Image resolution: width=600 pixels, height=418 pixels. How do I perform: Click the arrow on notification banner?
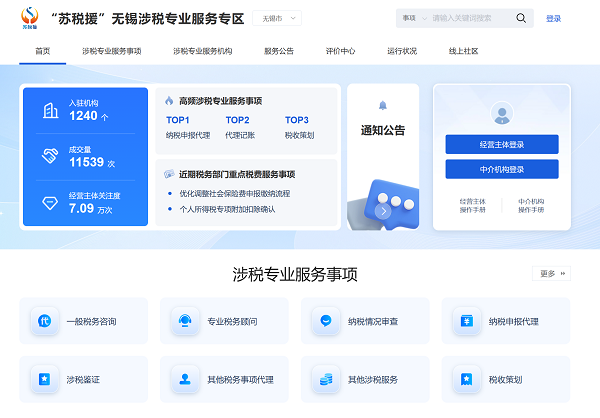[x=383, y=211]
